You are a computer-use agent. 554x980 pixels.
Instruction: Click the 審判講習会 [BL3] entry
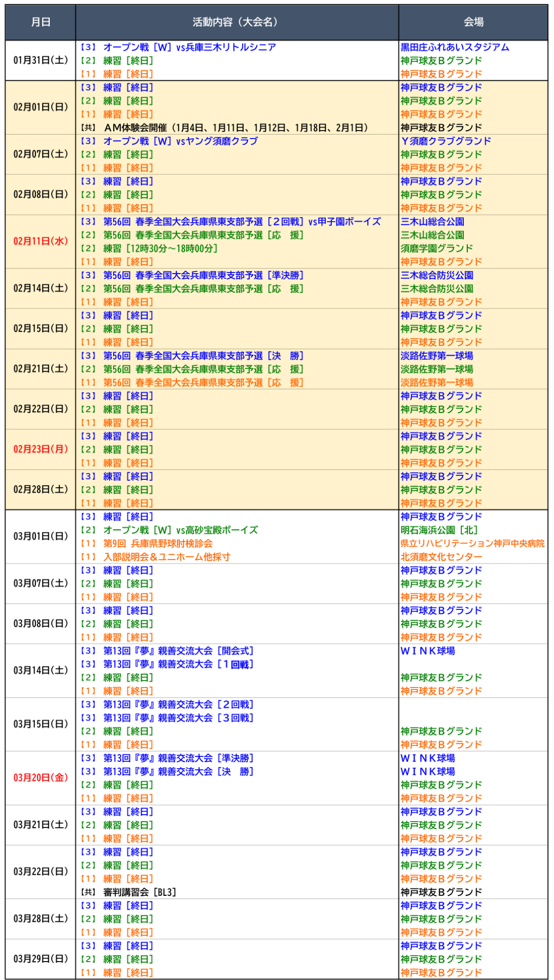pyautogui.click(x=139, y=892)
